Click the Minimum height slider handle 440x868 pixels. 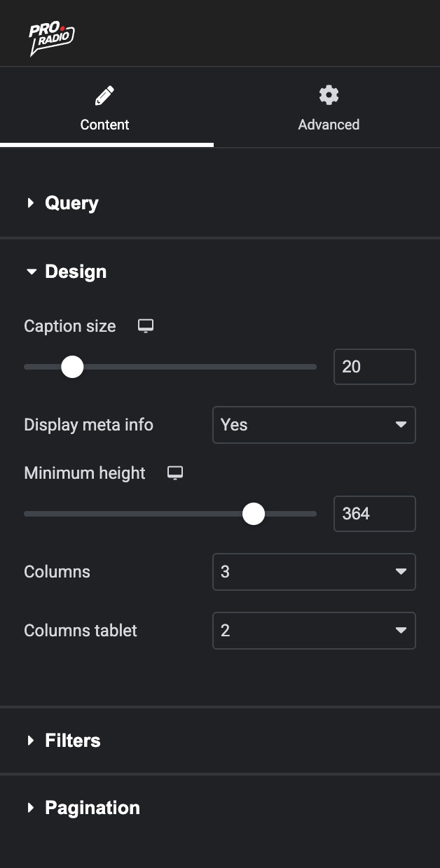coord(254,514)
